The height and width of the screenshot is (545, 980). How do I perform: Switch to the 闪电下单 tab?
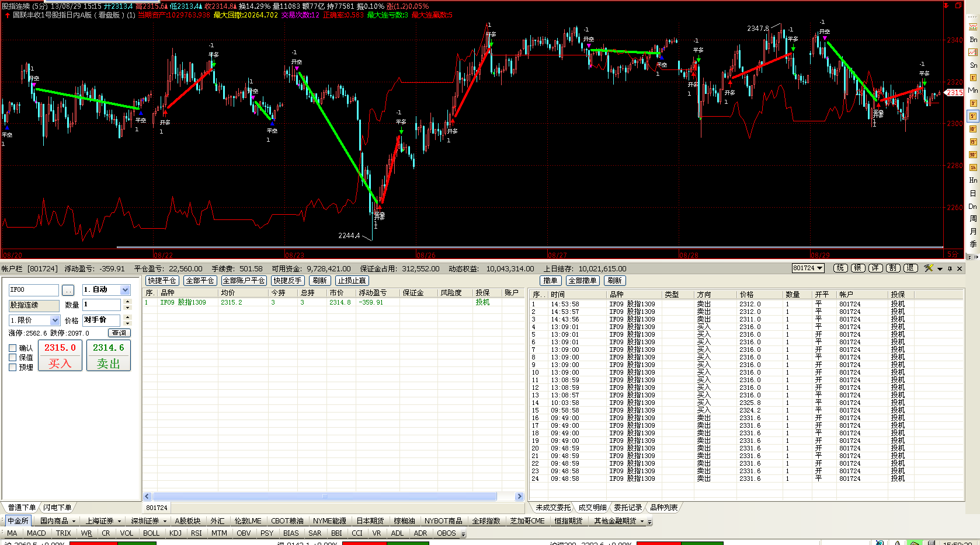pos(57,508)
